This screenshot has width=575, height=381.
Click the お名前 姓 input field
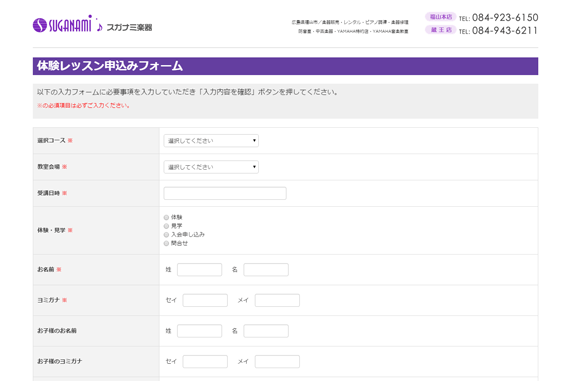click(199, 270)
